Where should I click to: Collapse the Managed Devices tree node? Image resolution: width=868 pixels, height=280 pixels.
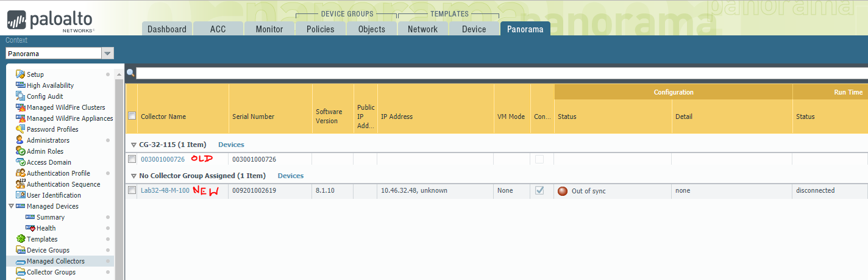click(x=11, y=206)
